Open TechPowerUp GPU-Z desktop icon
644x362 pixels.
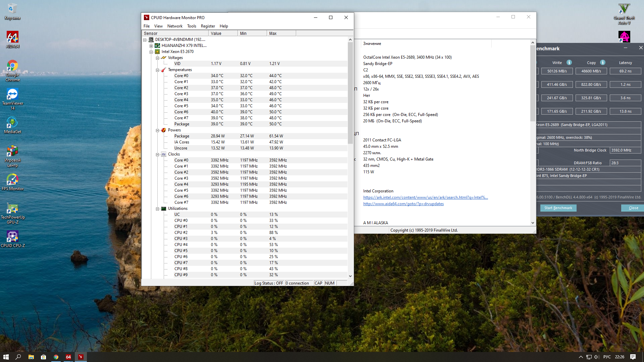click(12, 208)
